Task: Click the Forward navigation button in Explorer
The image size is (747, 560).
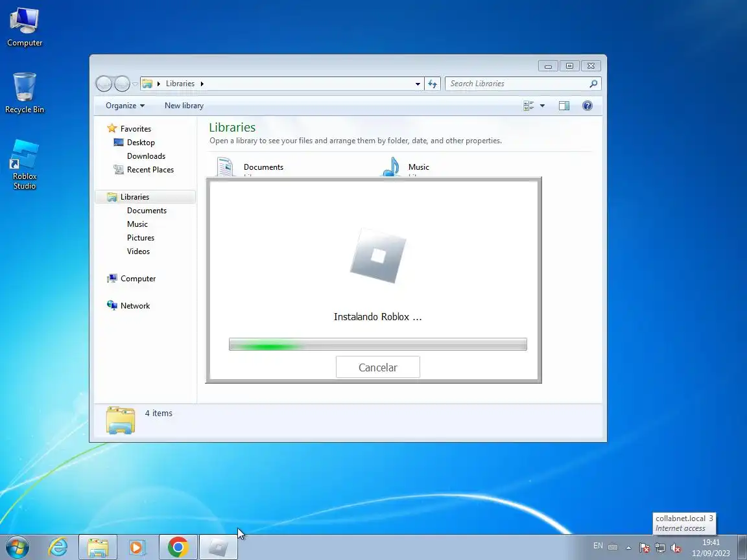Action: [x=122, y=84]
